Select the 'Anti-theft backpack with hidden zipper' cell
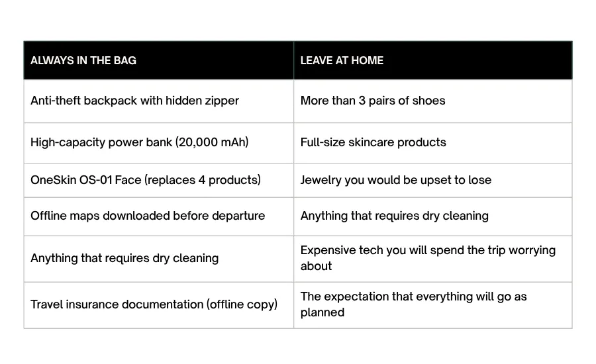This screenshot has height=364, width=596. 134,101
